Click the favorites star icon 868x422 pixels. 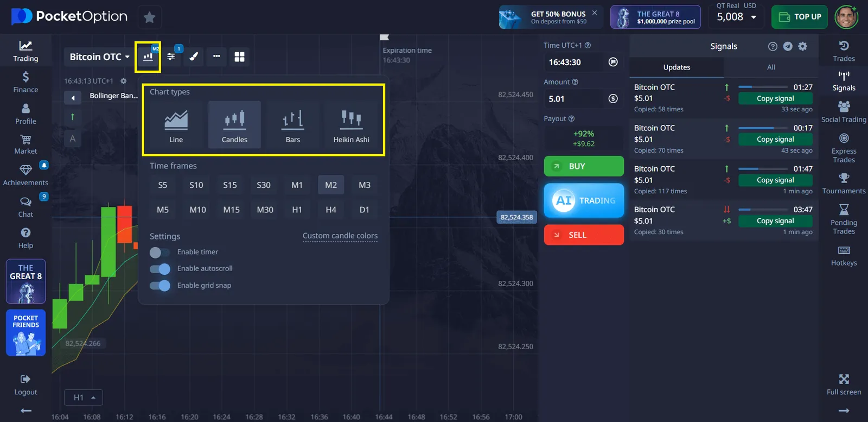(x=149, y=17)
